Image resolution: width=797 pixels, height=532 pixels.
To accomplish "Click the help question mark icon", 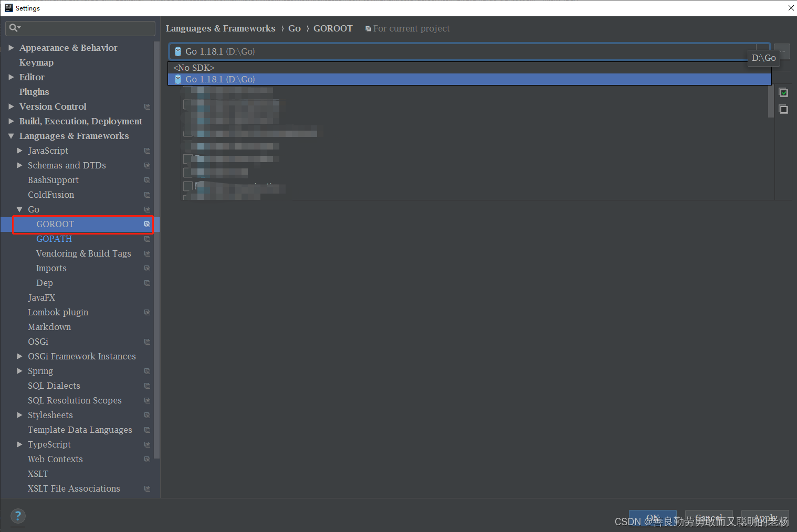I will coord(18,516).
